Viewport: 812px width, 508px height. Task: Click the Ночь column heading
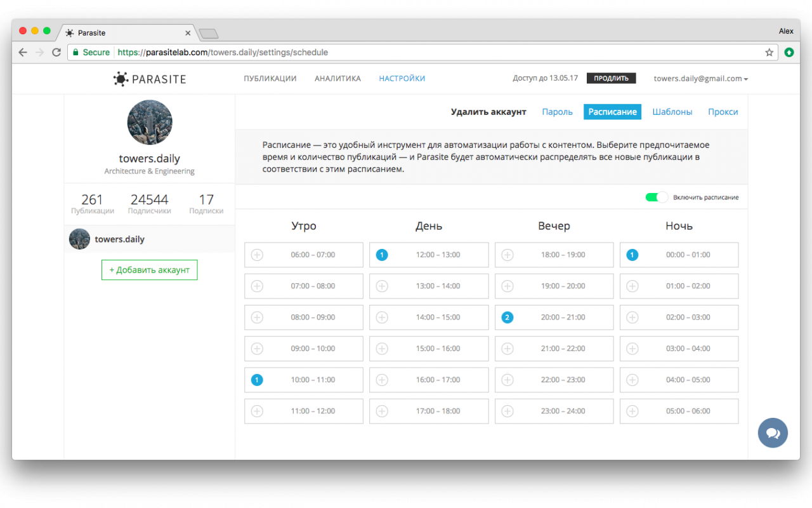click(679, 226)
